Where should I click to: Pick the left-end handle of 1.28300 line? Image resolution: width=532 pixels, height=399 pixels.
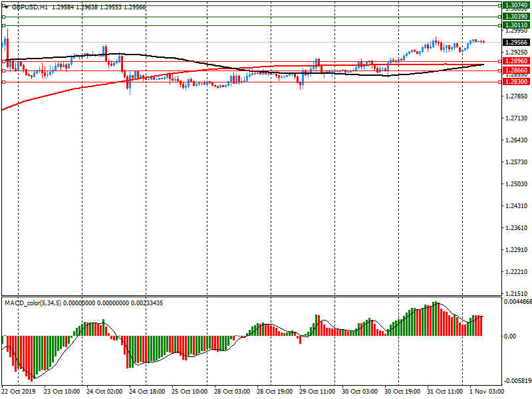3,82
